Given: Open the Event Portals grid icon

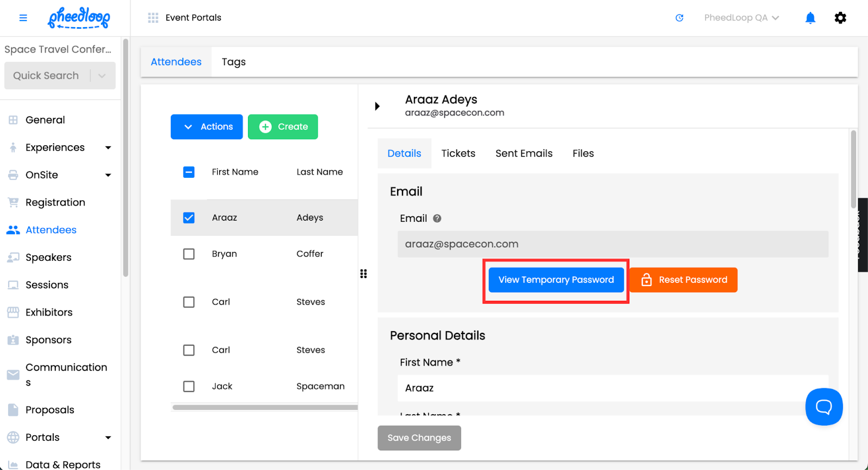Looking at the screenshot, I should click(153, 18).
